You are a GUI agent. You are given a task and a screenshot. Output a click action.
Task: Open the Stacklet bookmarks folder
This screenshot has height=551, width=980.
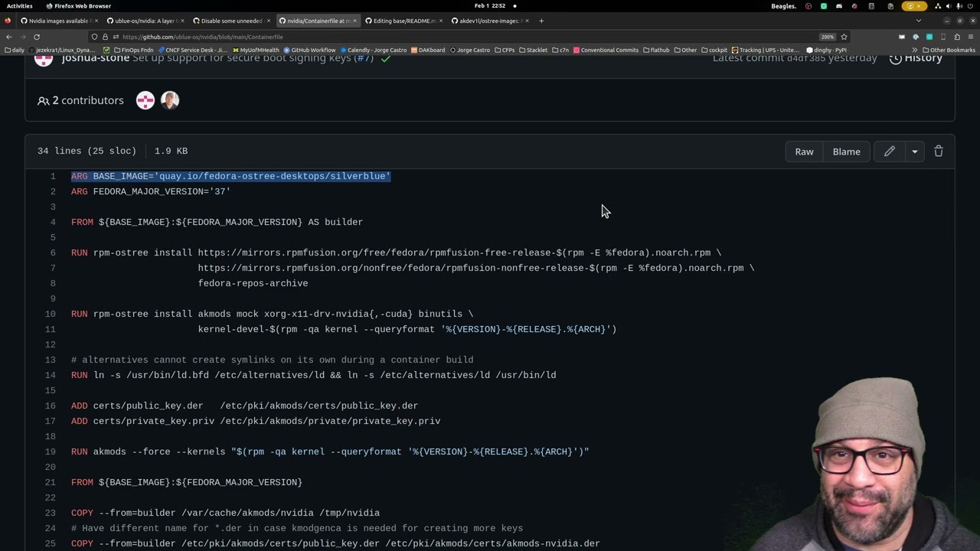(x=533, y=51)
